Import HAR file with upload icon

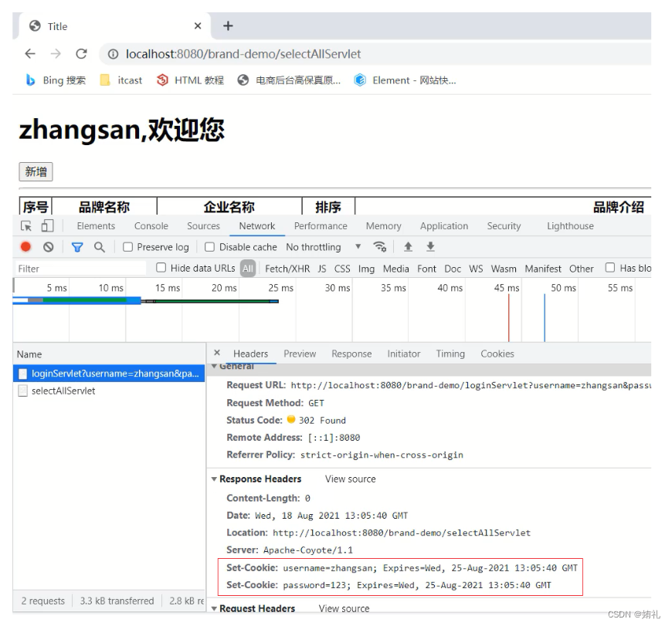(x=408, y=247)
